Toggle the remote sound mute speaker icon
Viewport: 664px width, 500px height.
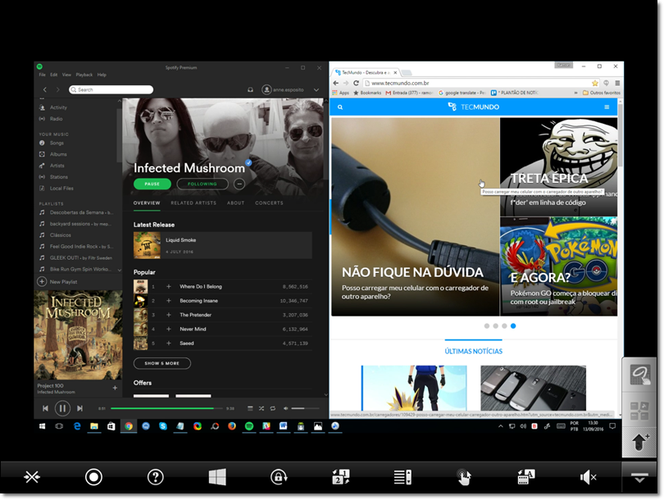point(588,478)
